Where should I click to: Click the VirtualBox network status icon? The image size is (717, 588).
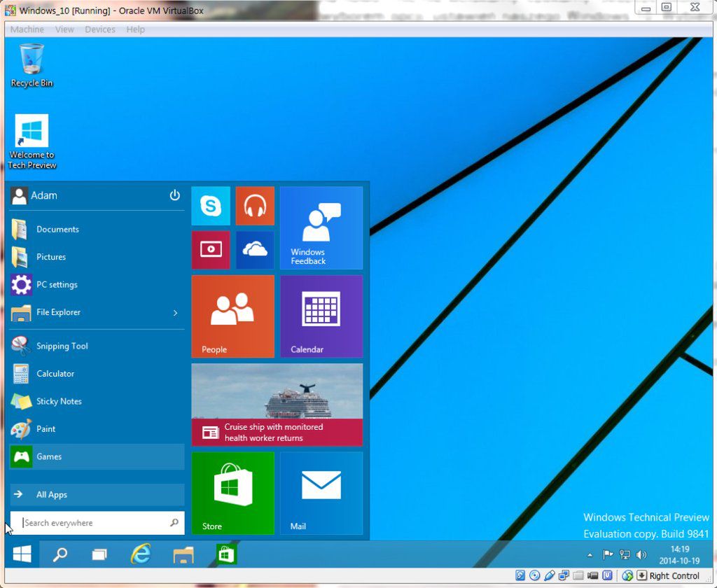(x=564, y=575)
